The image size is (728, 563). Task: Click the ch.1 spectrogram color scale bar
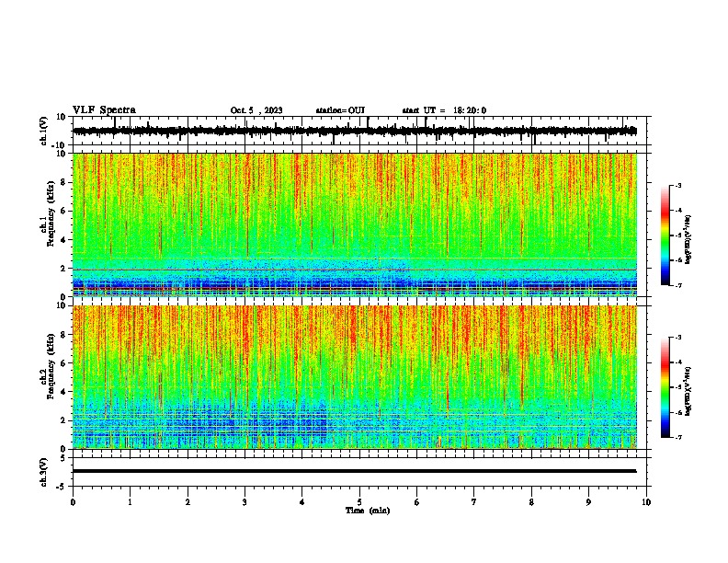(x=665, y=236)
